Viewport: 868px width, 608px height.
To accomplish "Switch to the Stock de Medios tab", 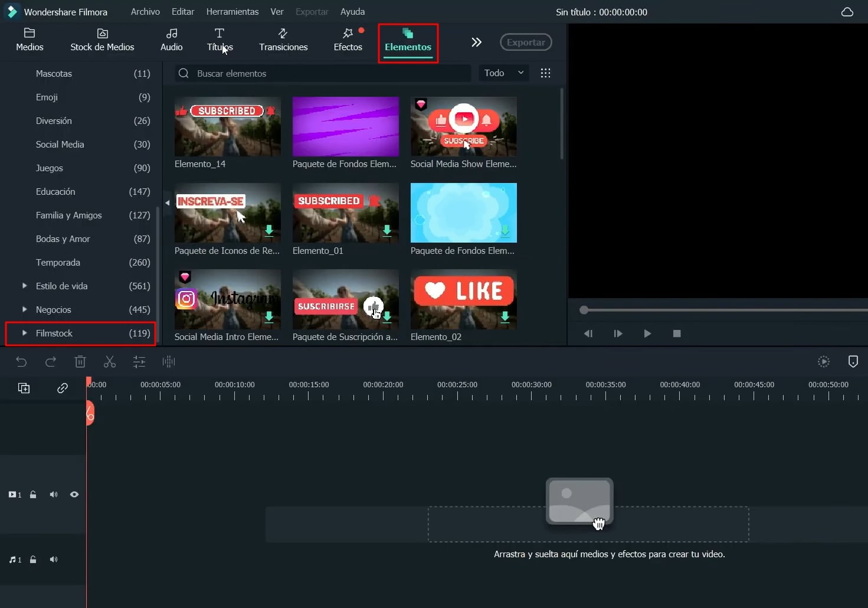I will 102,40.
